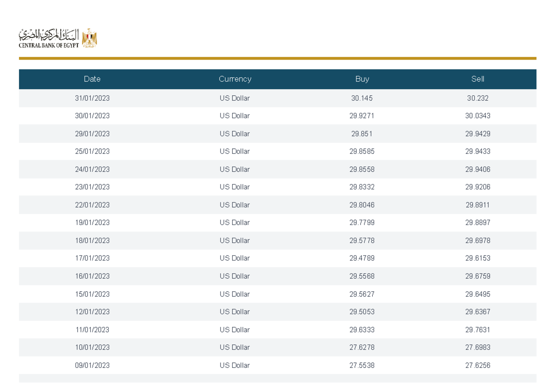Image resolution: width=555 pixels, height=392 pixels.
Task: Click the date 29/01/2023
Action: (92, 134)
